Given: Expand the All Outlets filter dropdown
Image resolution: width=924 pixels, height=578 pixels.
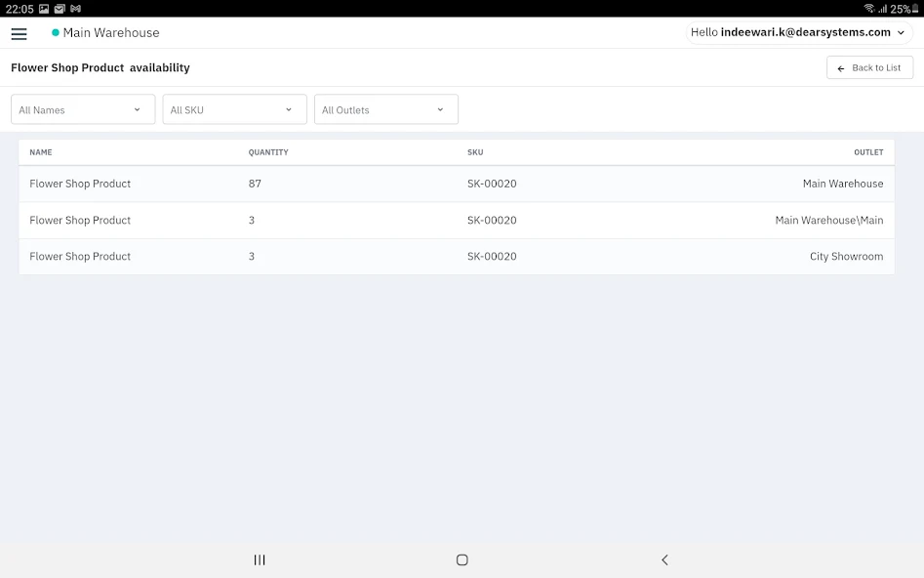Looking at the screenshot, I should [386, 109].
